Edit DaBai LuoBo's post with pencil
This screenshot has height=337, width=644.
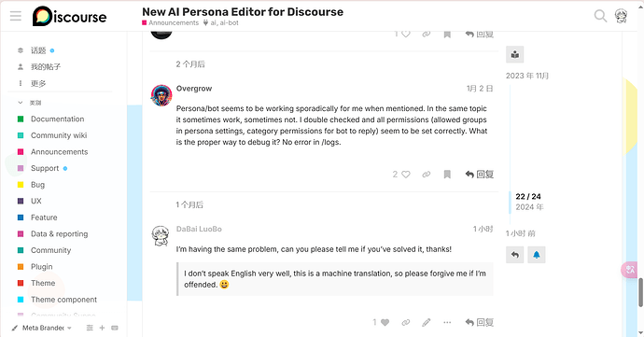427,323
